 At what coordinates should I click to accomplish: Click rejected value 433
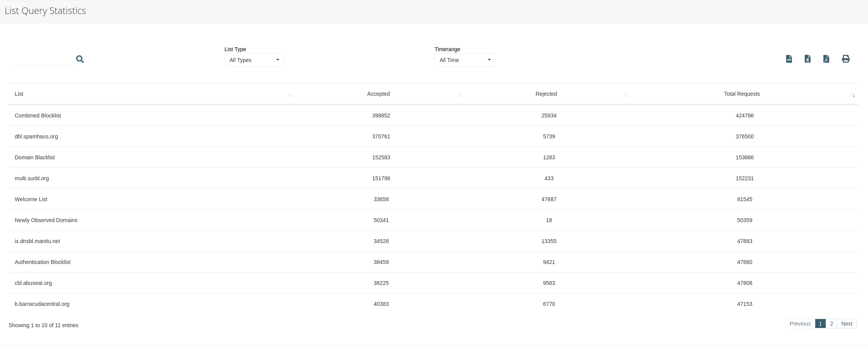click(549, 178)
